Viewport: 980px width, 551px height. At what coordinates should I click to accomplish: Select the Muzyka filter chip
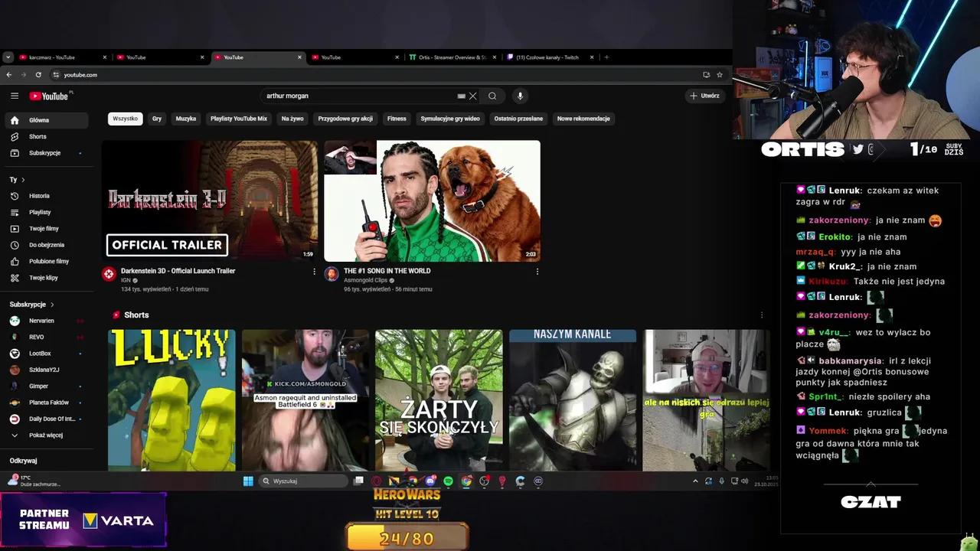[x=186, y=119]
